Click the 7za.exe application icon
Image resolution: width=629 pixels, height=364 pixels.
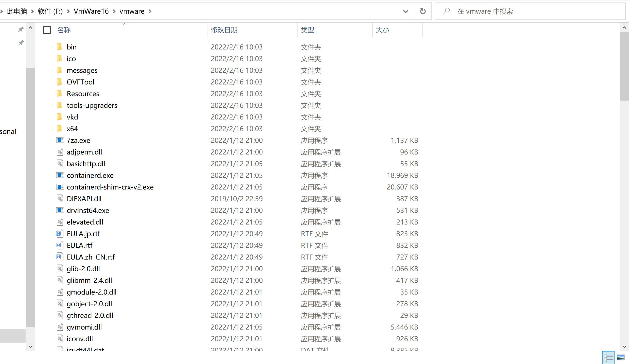(x=60, y=140)
